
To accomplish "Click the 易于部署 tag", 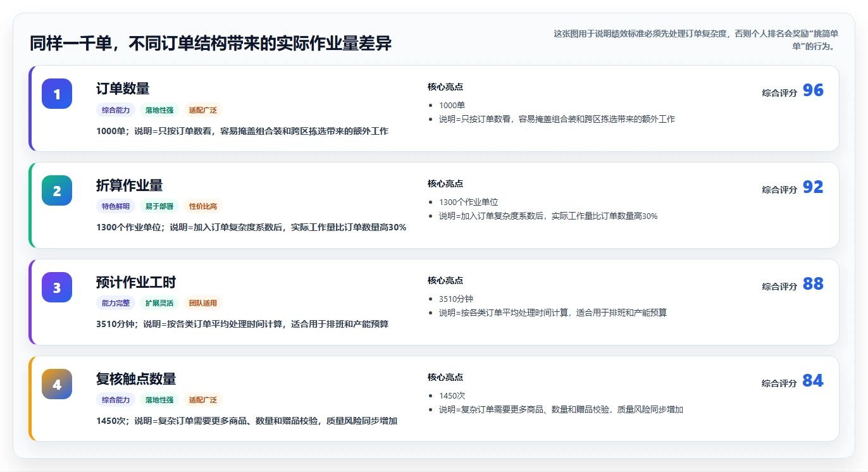I will pyautogui.click(x=159, y=207).
